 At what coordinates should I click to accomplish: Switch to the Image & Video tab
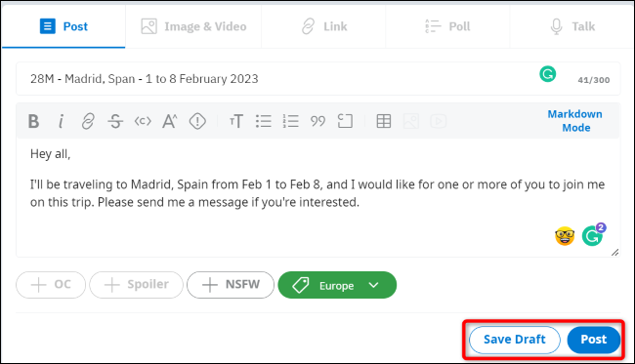pyautogui.click(x=193, y=26)
